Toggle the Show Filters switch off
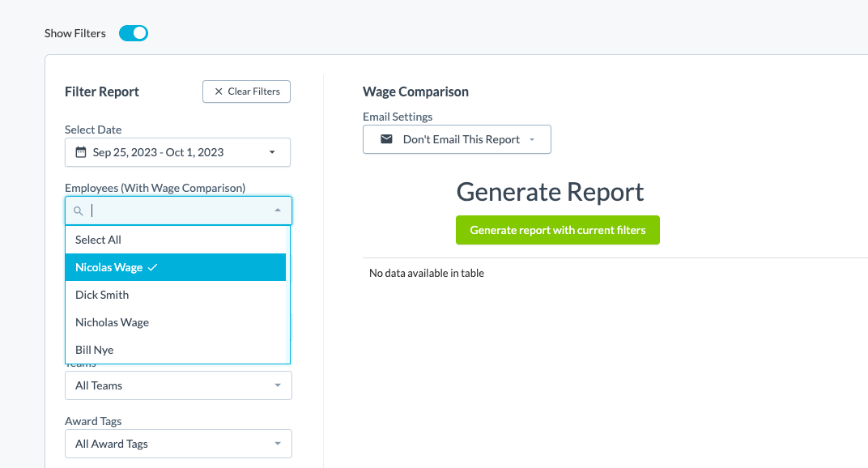 coord(134,33)
